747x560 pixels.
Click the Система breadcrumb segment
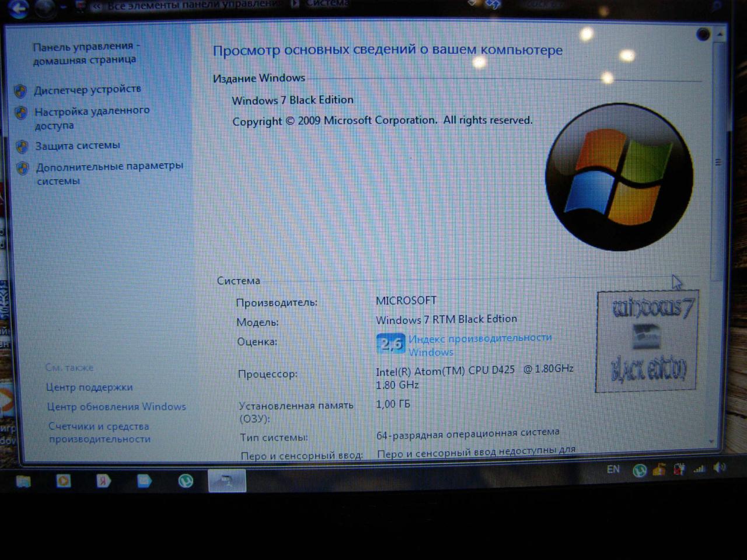(328, 3)
